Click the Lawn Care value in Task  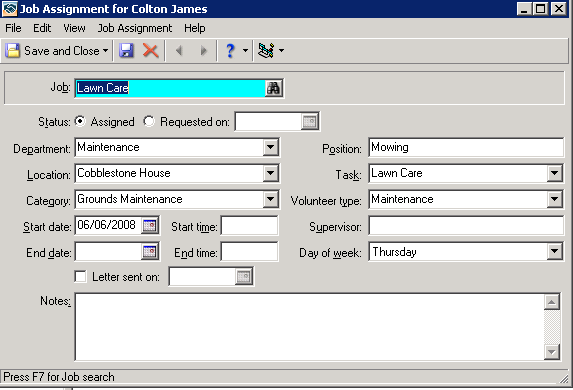(x=396, y=173)
